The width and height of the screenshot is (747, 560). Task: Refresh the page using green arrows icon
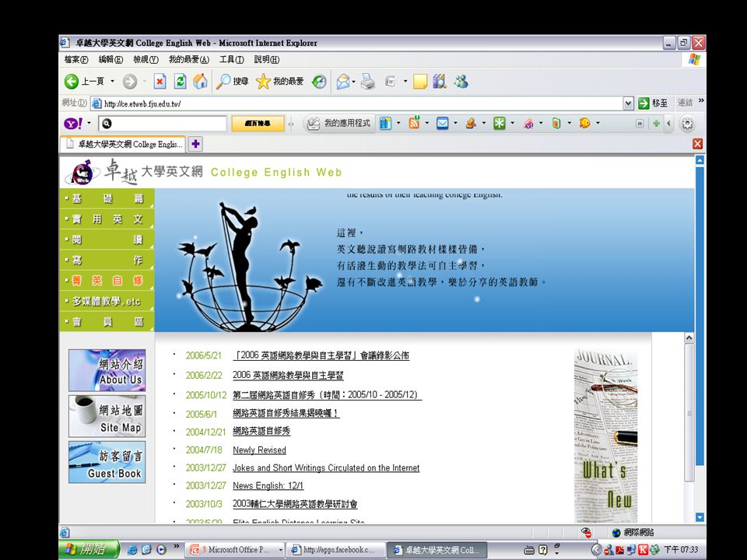180,82
